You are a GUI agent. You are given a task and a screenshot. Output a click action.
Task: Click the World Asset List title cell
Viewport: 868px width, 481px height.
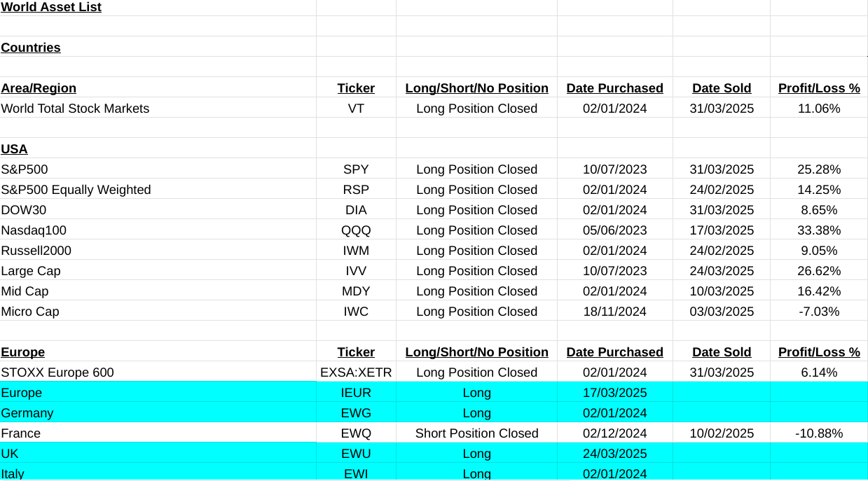51,7
